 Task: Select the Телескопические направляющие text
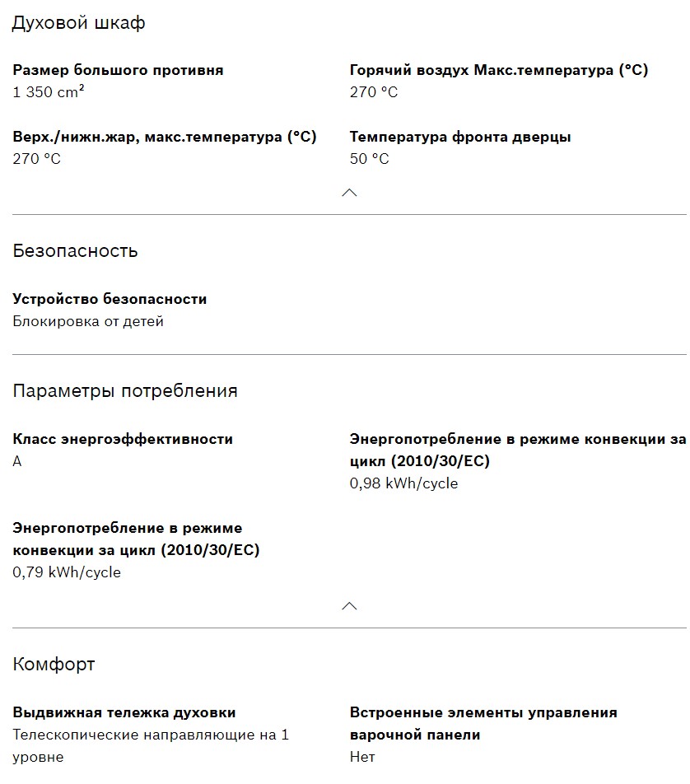[151, 735]
